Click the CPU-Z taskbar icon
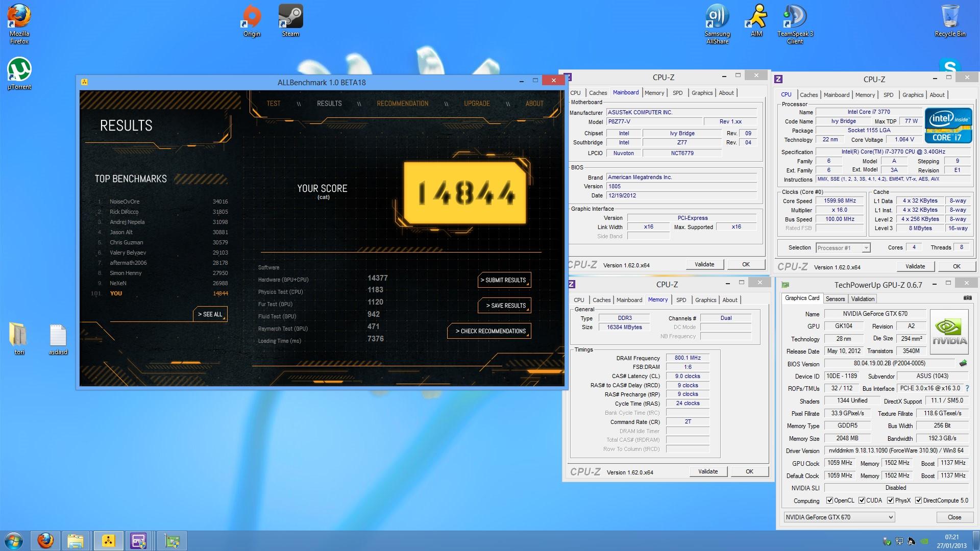The height and width of the screenshot is (551, 980). tap(138, 540)
